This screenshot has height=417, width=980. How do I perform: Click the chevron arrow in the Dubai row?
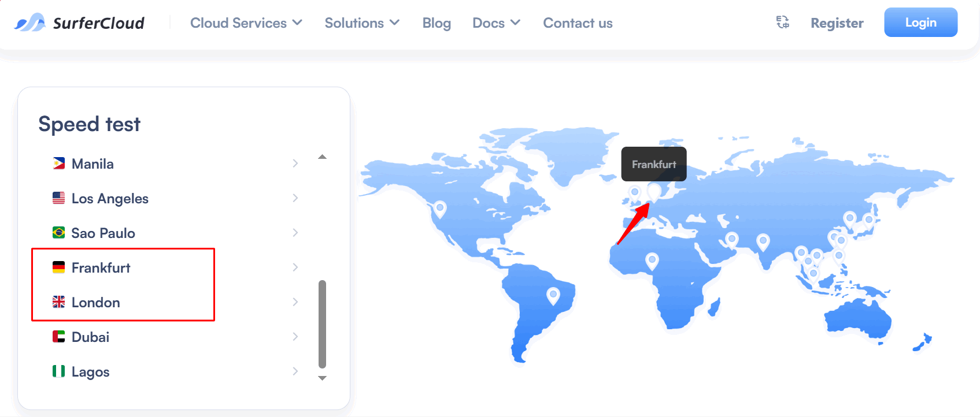(x=295, y=337)
